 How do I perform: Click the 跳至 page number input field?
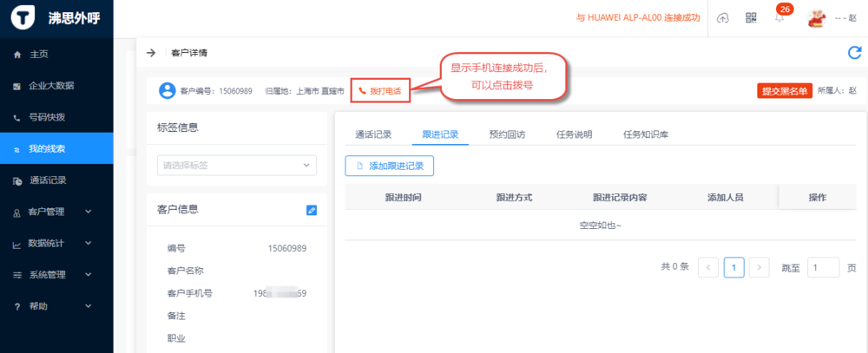(x=823, y=267)
